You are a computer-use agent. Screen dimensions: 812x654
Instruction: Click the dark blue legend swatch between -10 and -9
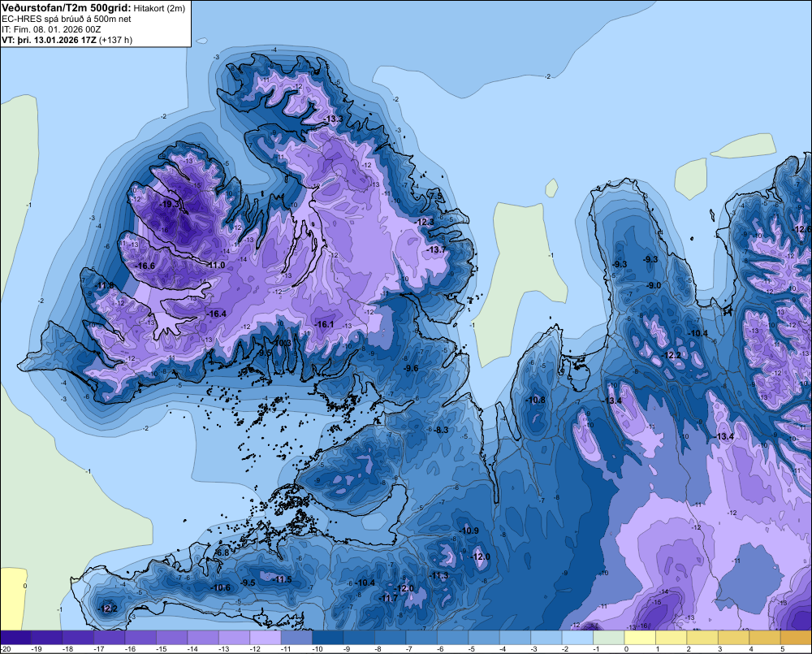[x=328, y=638]
